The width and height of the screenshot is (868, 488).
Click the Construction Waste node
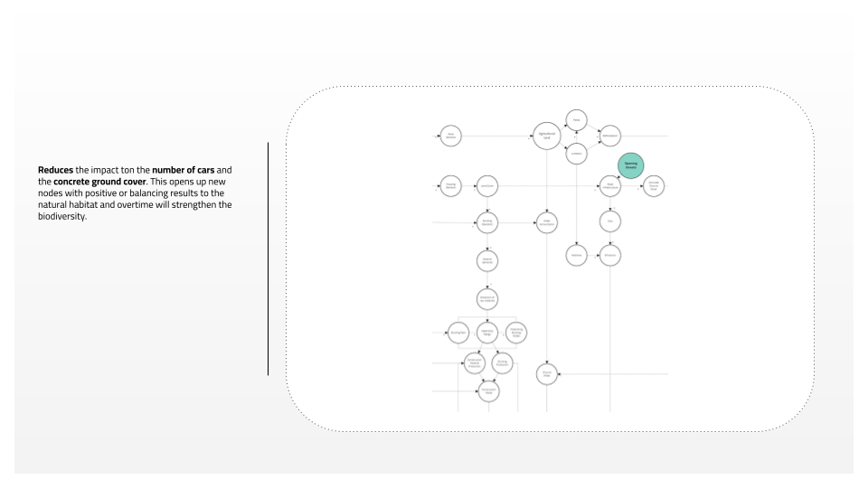click(487, 391)
